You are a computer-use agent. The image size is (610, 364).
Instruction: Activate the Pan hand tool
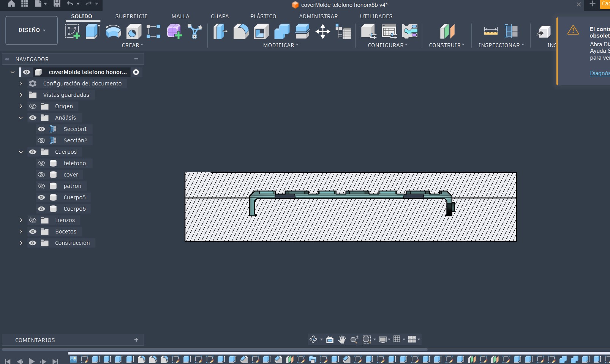(x=342, y=339)
